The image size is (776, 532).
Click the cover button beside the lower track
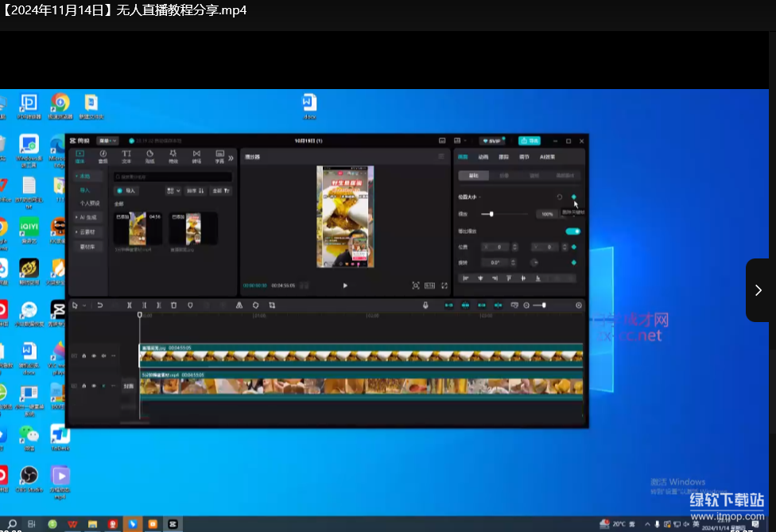click(x=129, y=386)
